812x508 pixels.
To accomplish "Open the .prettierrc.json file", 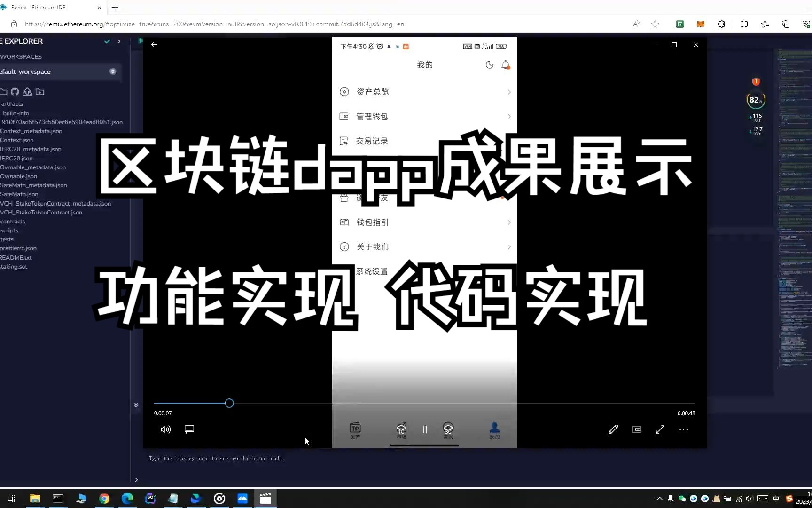I will (x=18, y=248).
